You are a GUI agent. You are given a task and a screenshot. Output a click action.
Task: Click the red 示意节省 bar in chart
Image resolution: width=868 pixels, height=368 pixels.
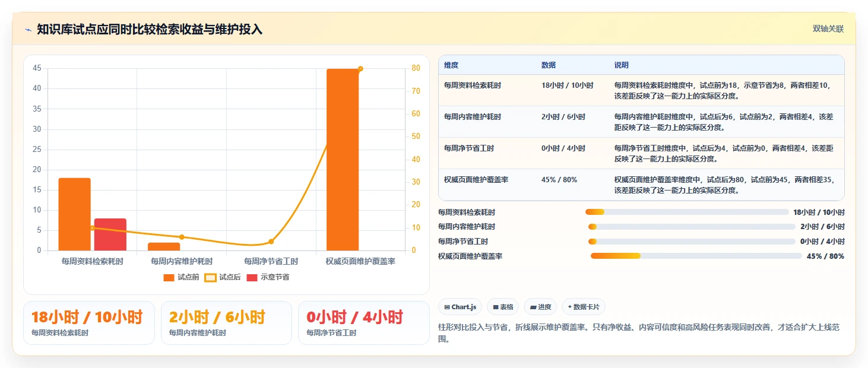[x=110, y=234]
